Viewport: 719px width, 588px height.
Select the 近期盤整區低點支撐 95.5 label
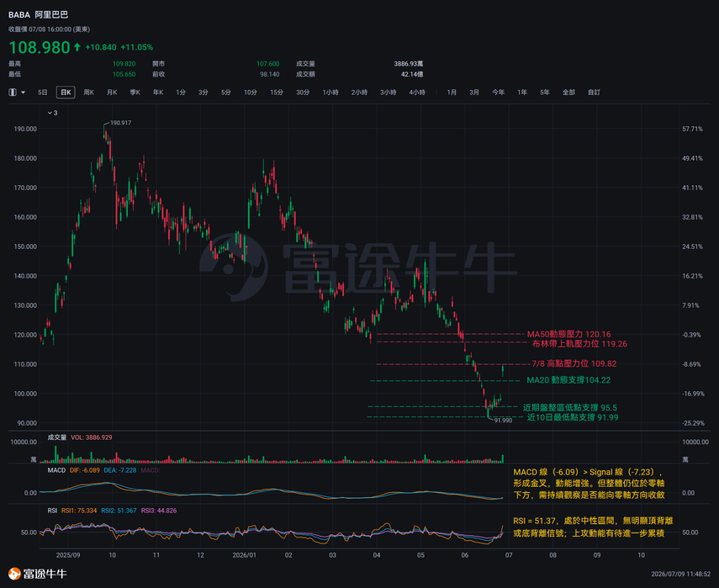570,408
